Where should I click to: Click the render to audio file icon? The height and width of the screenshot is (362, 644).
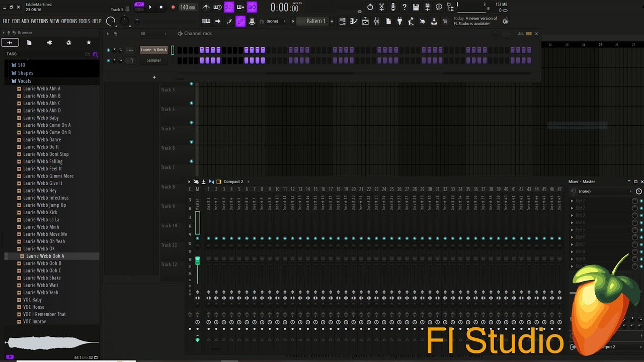(x=428, y=7)
